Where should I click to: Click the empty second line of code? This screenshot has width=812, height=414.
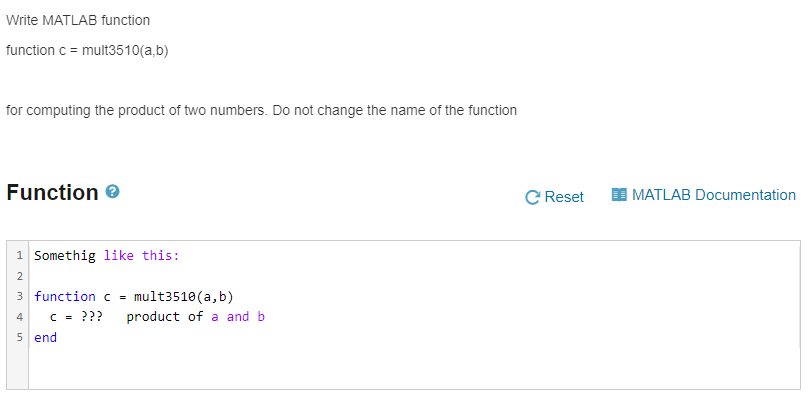coord(414,276)
